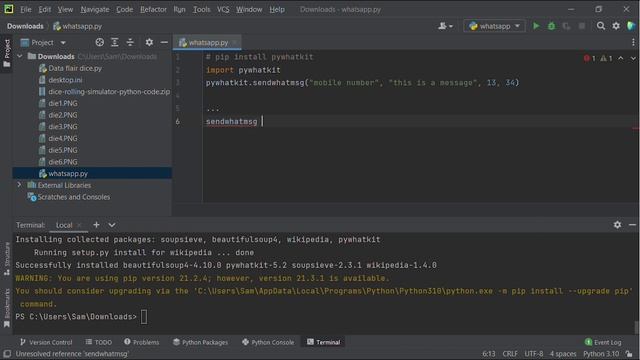The height and width of the screenshot is (360, 640).
Task: Open the Event Log
Action: (603, 342)
